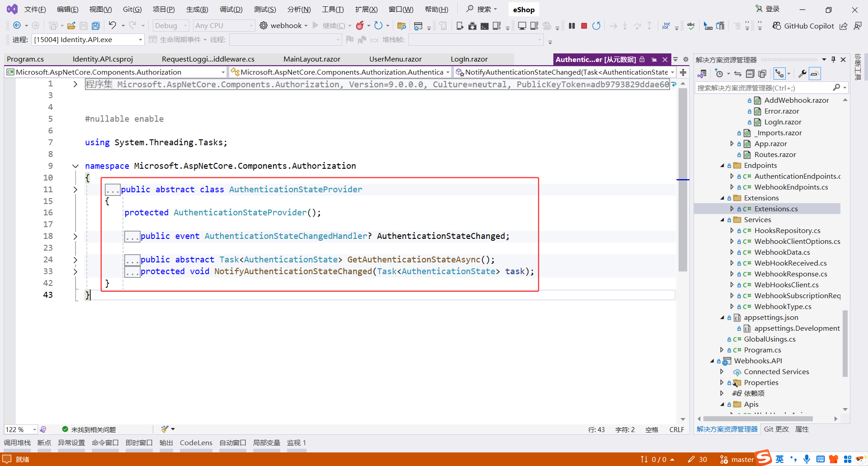Expand the fold on line 24
Image resolution: width=868 pixels, height=466 pixels.
tap(75, 260)
